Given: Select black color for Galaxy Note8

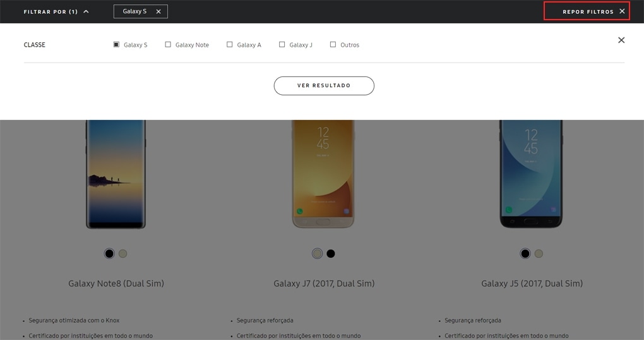Looking at the screenshot, I should [x=109, y=253].
